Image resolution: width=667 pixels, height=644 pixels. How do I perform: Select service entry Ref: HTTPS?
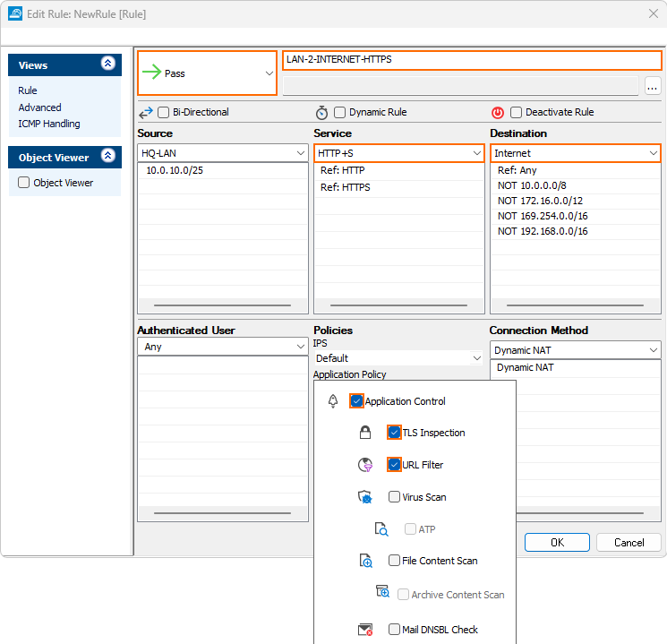pyautogui.click(x=399, y=187)
